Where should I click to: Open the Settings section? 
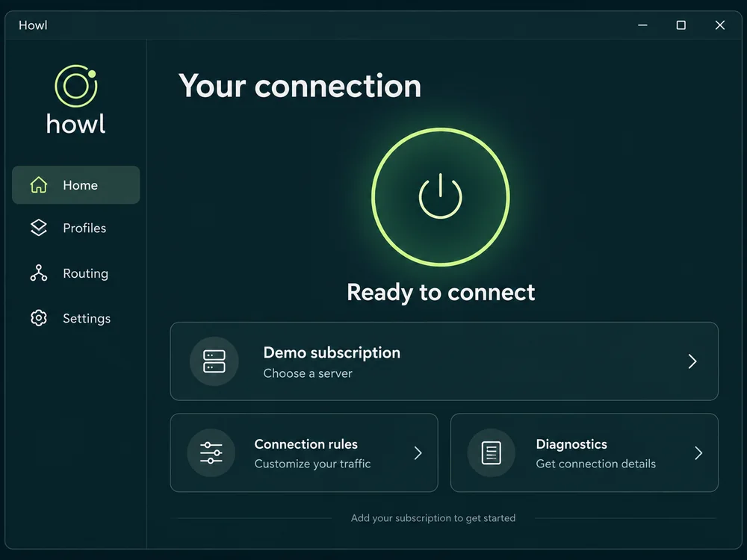[x=75, y=317]
